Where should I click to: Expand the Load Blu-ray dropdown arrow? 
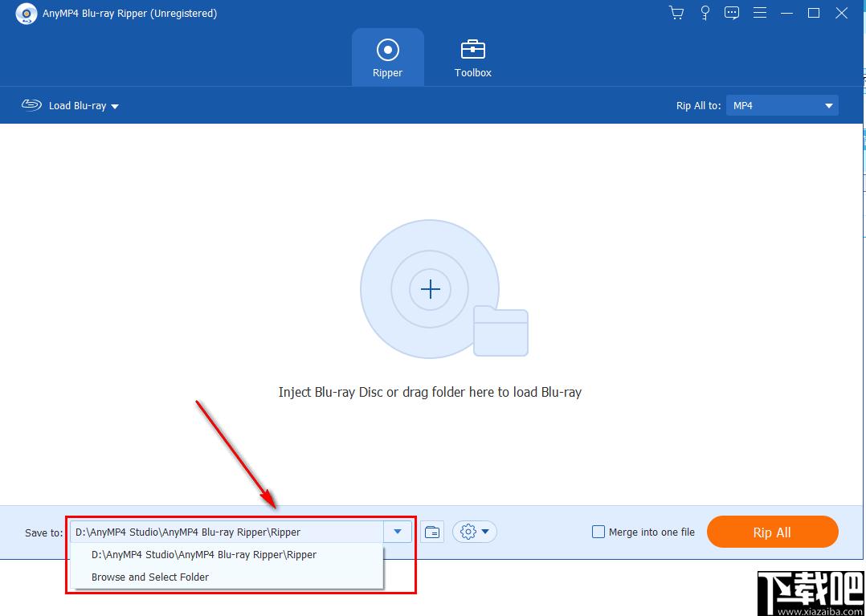pos(115,106)
